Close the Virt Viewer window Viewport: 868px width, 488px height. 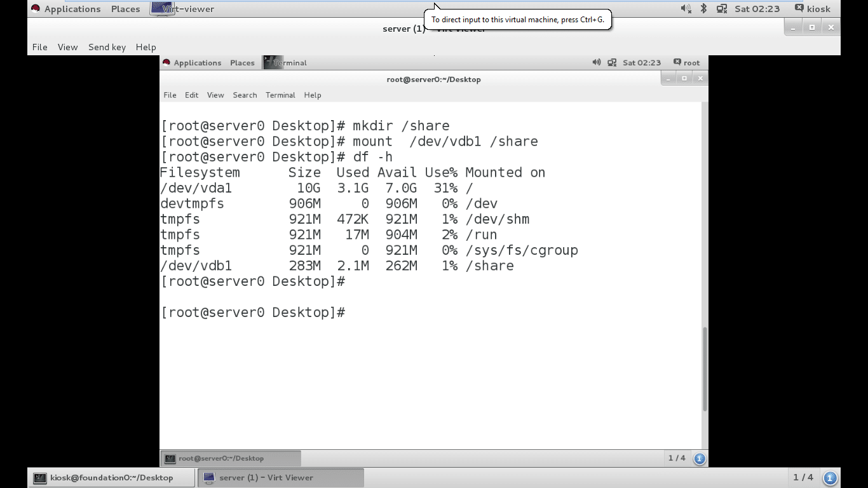click(831, 27)
